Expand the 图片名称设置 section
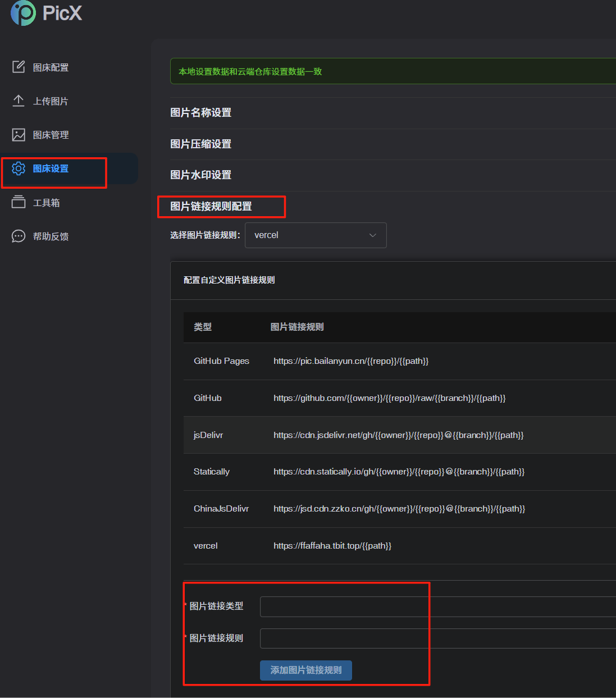Screen dimensions: 616x698 pos(200,113)
